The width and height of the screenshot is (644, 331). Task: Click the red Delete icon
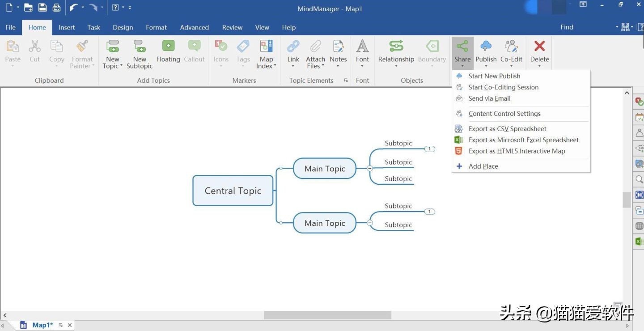[539, 47]
